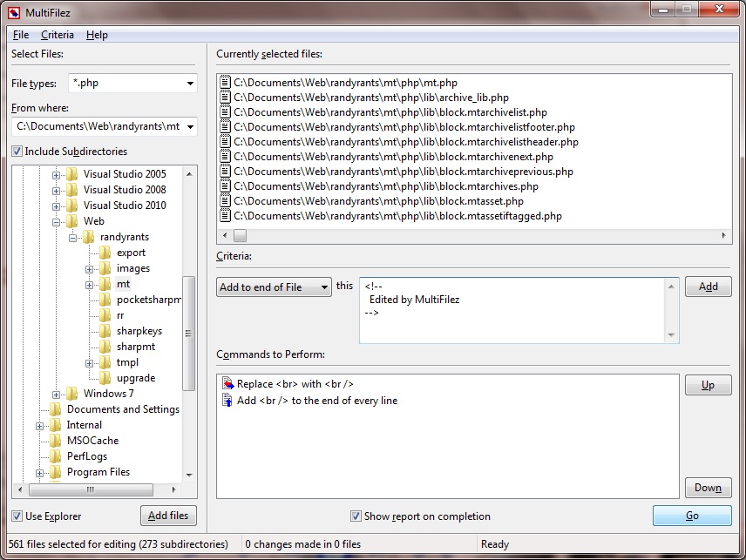The width and height of the screenshot is (746, 560).
Task: Collapse the randyrants tree node
Action: tap(73, 238)
